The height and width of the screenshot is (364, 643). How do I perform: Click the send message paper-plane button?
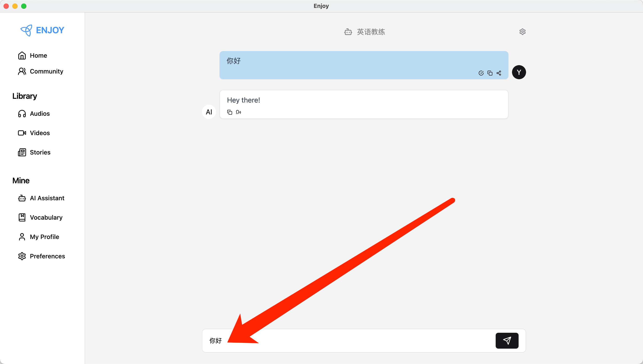(507, 340)
